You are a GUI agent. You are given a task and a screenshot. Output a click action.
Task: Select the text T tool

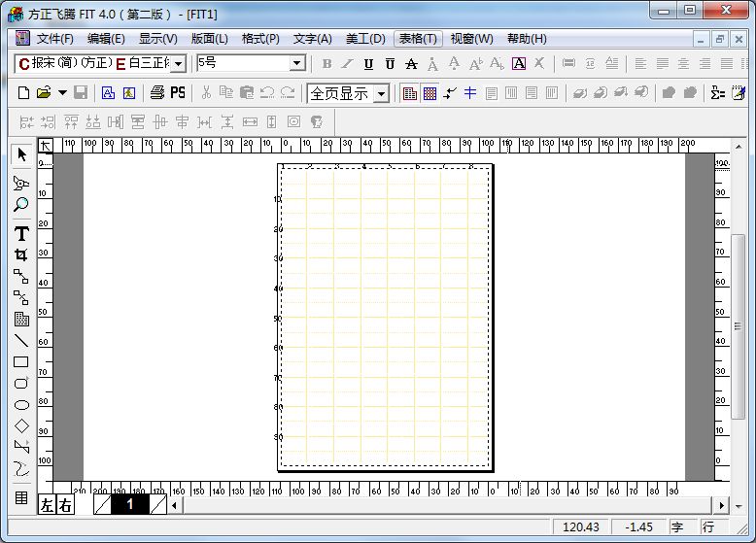coord(21,233)
